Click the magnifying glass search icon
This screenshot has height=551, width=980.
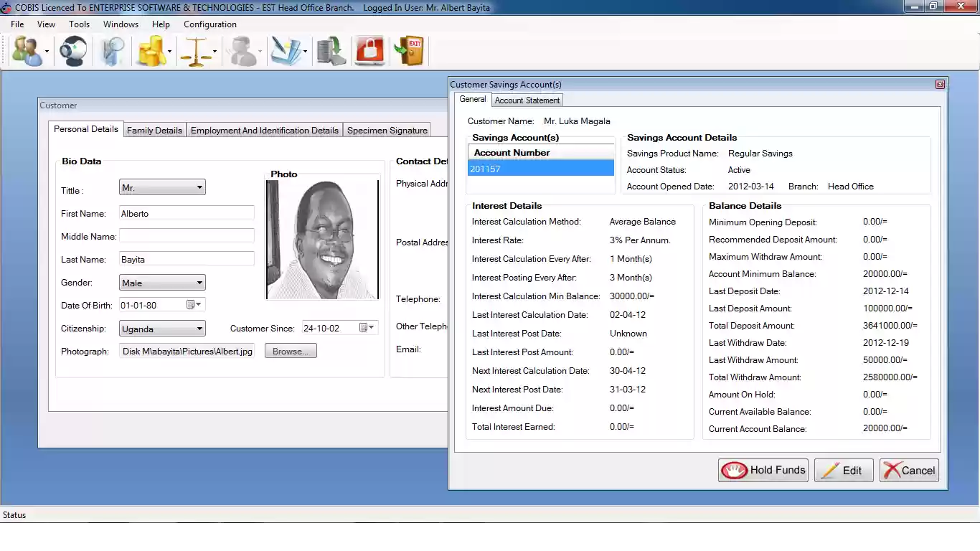click(113, 51)
